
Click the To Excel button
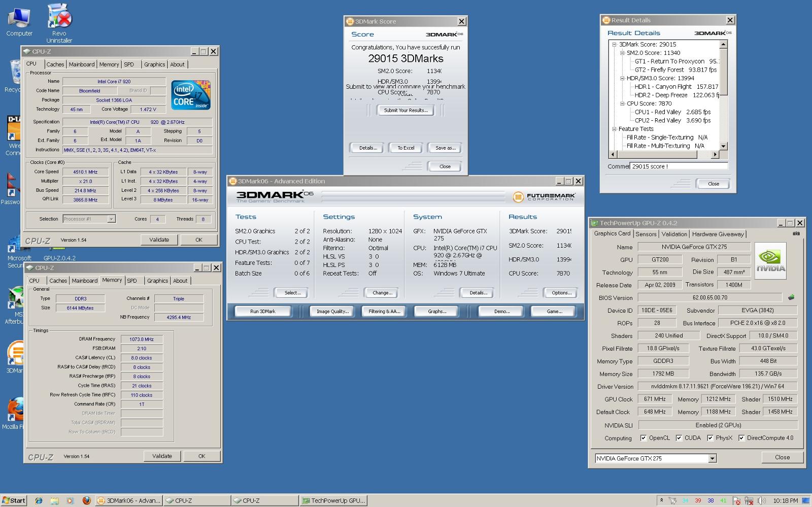click(x=406, y=148)
